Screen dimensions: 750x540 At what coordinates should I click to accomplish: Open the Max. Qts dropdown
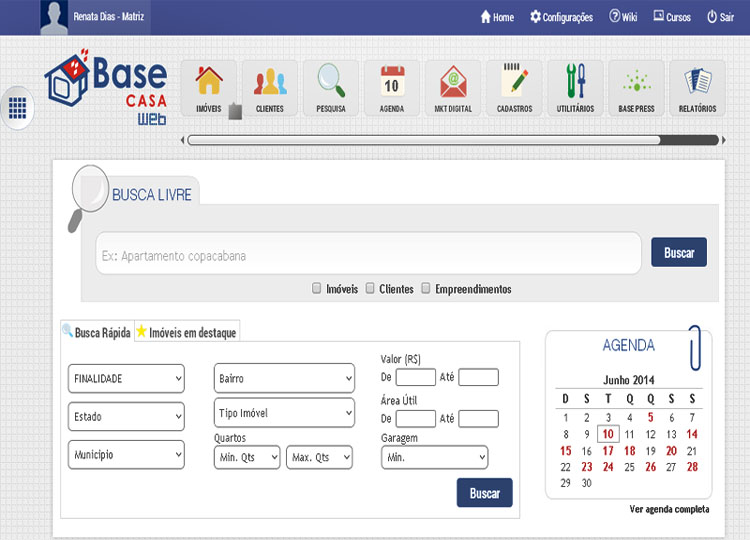320,457
